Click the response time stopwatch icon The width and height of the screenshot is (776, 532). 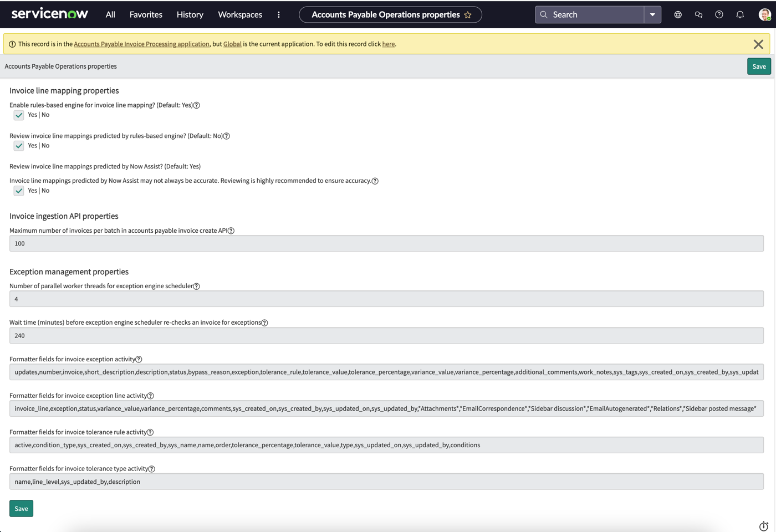tap(764, 526)
